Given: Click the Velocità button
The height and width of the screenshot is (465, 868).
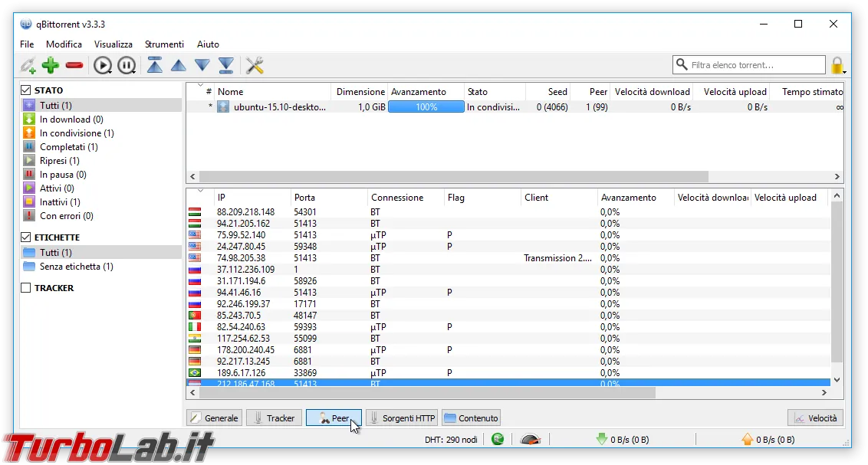Looking at the screenshot, I should (815, 418).
